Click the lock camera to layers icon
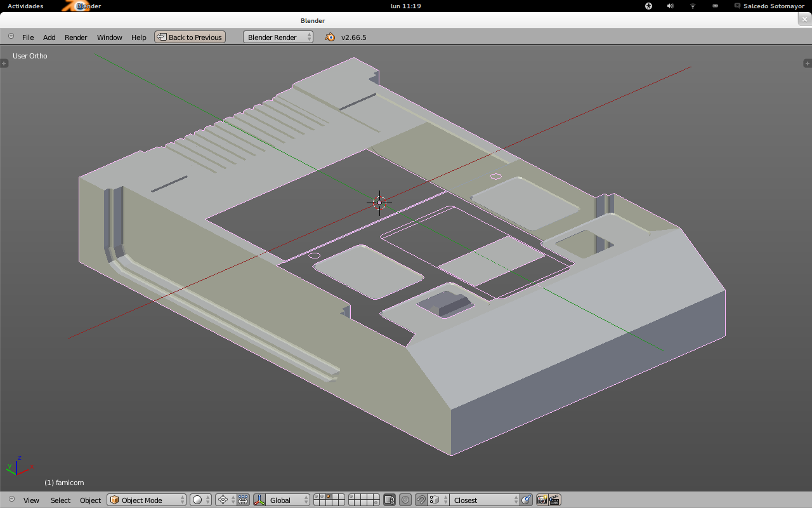The width and height of the screenshot is (812, 508). point(390,500)
